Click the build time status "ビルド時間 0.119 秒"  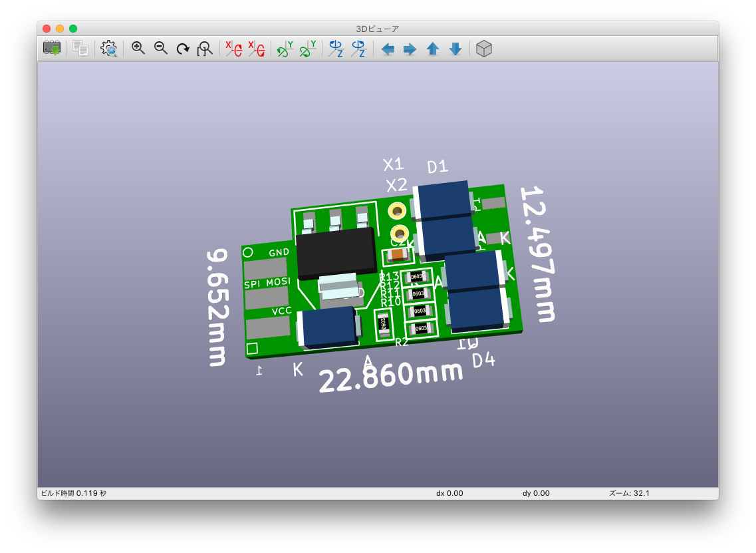pos(74,493)
